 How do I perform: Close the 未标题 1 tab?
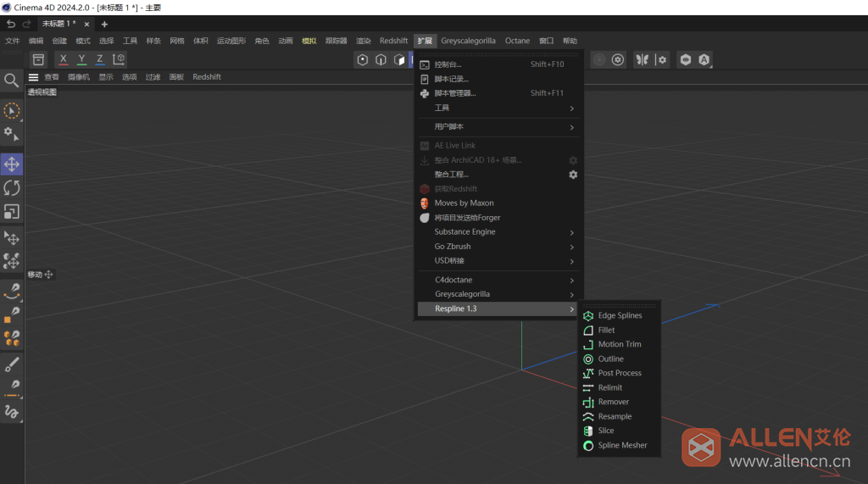[86, 25]
